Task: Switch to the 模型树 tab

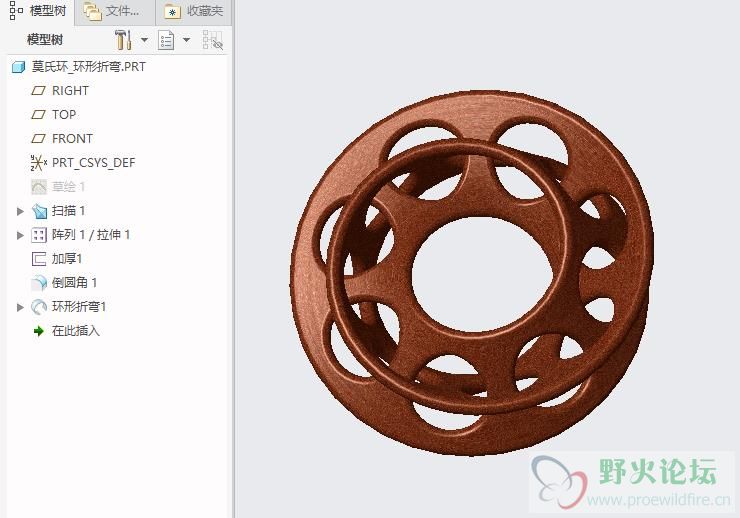Action: click(x=37, y=11)
